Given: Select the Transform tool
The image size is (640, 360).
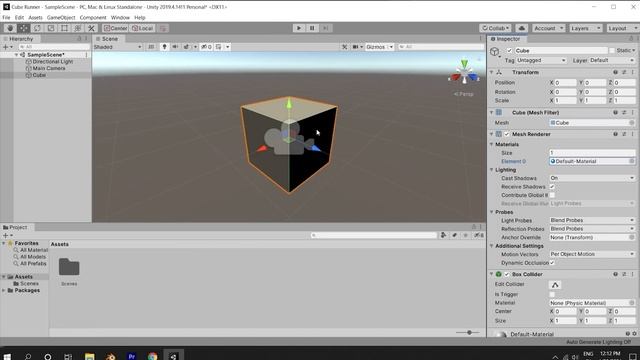Looking at the screenshot, I should coord(78,28).
